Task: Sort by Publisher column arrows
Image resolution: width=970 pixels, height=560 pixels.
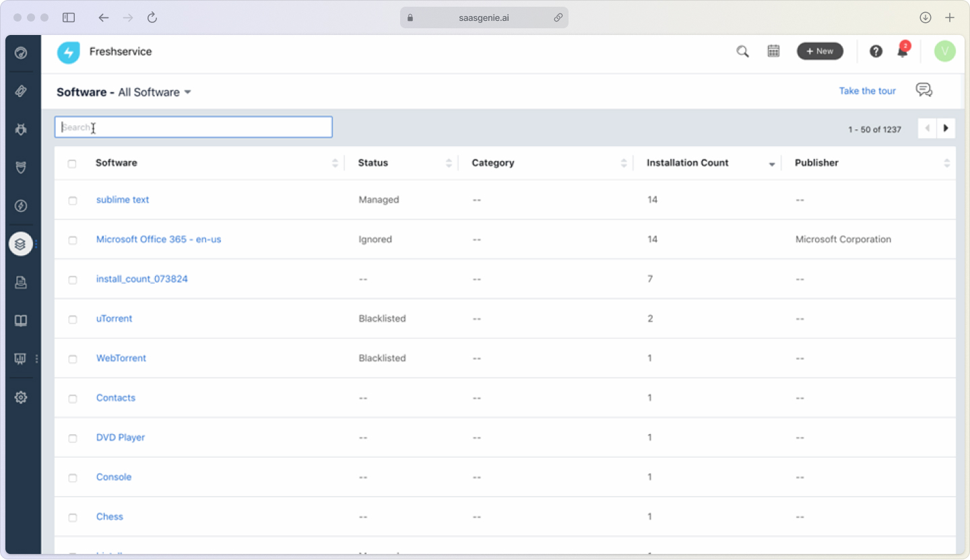Action: click(x=947, y=163)
